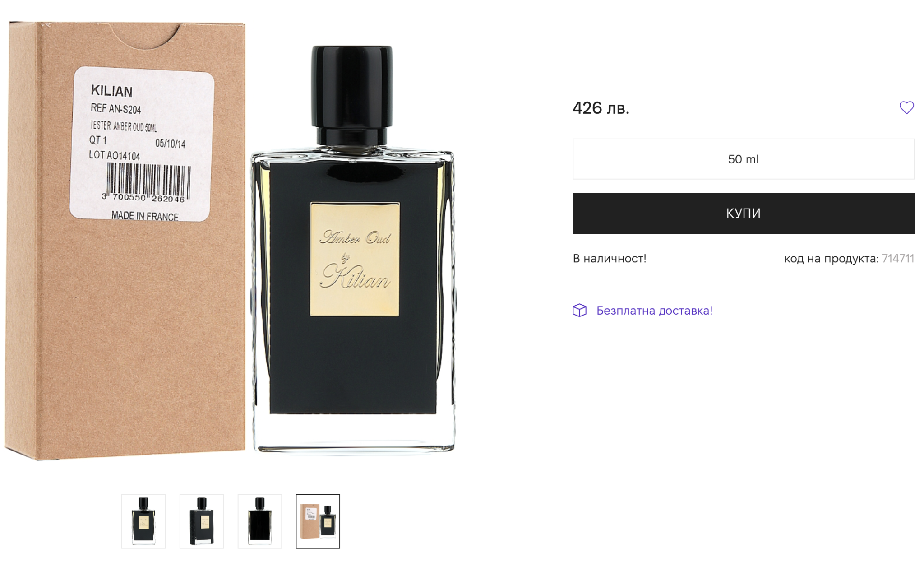Click the КУПИ buy button

(743, 214)
